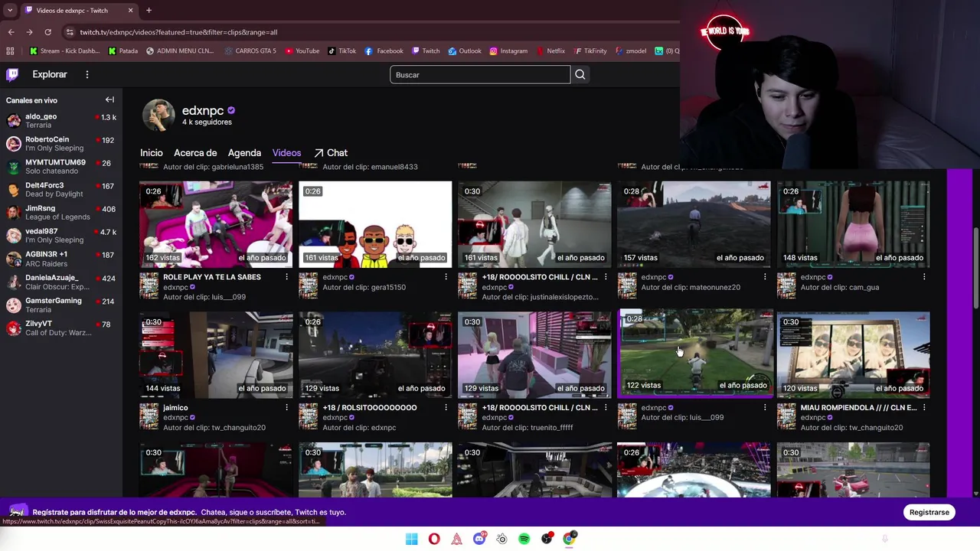The image size is (980, 551).
Task: Click the Registrarse button
Action: [x=929, y=512]
